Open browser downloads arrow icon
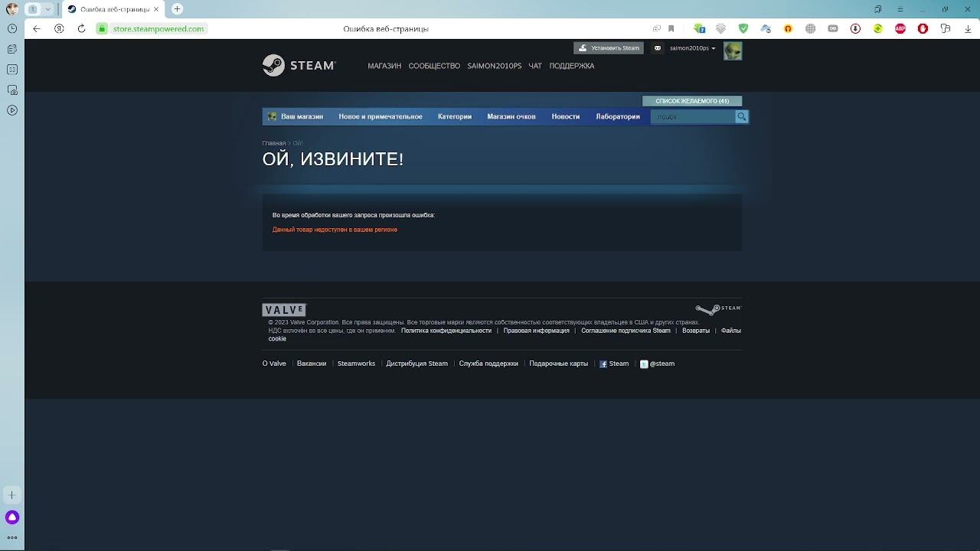Screen dimensions: 980x551 coord(967,28)
